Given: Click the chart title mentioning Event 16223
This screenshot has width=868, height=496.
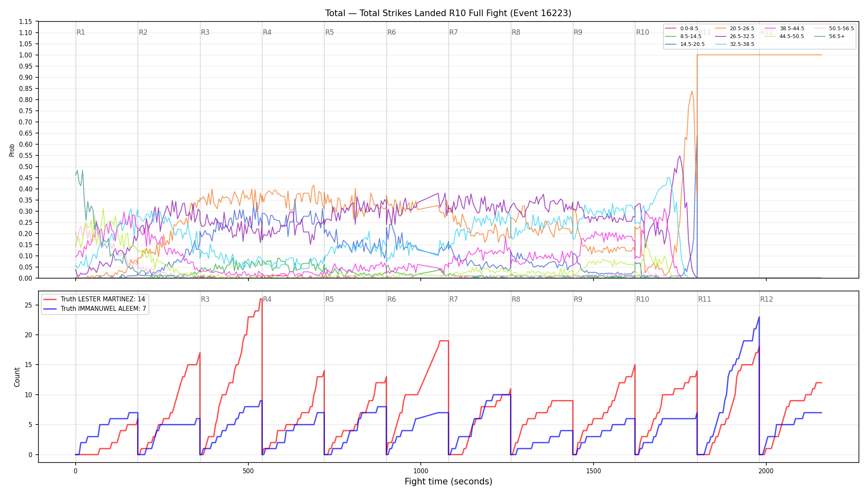Looking at the screenshot, I should coord(448,13).
